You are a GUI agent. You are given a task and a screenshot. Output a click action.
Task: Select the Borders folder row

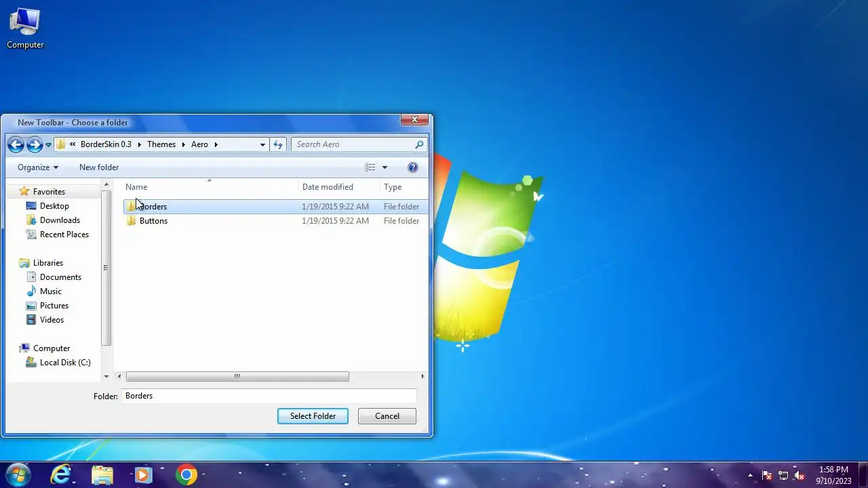coord(275,207)
